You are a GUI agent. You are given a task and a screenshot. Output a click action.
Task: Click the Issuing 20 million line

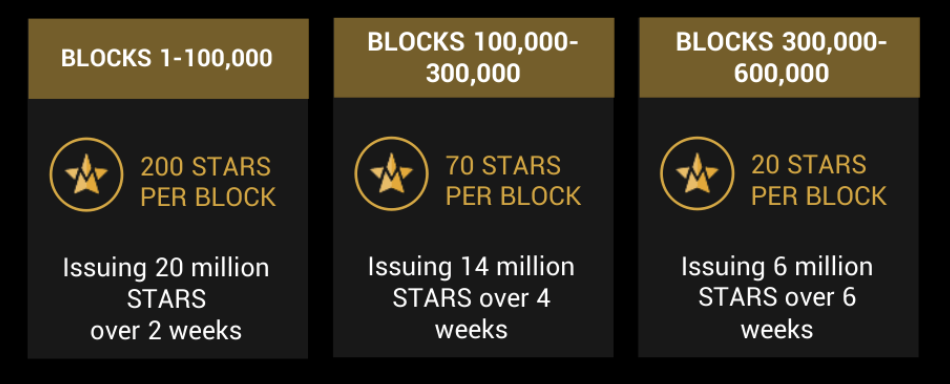click(166, 268)
